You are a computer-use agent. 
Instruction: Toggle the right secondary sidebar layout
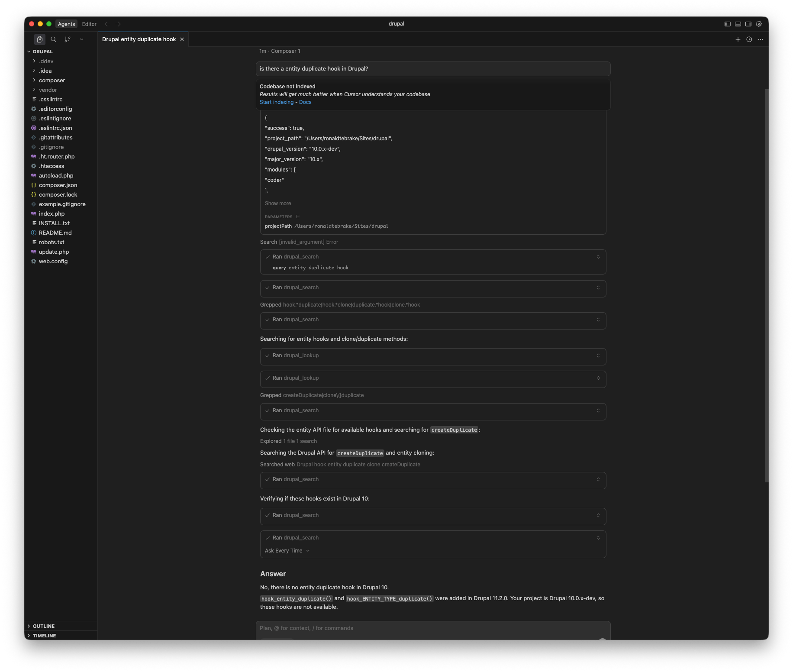click(x=748, y=24)
